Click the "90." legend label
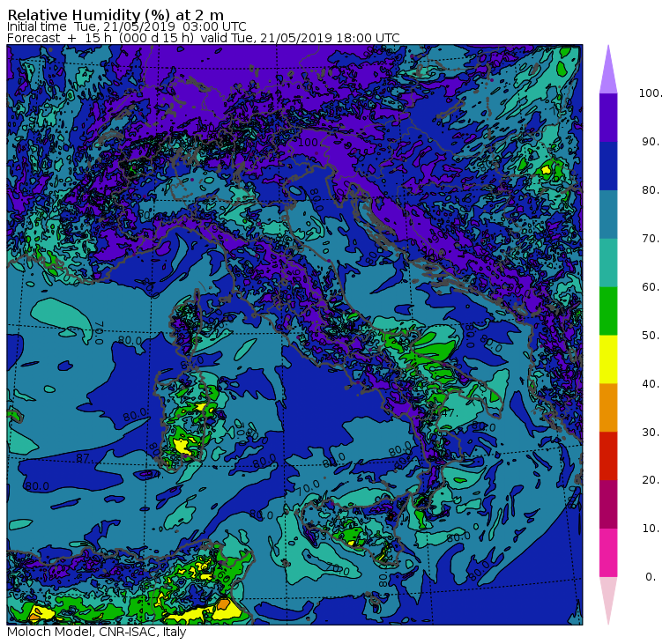The height and width of the screenshot is (644, 670). (651, 142)
